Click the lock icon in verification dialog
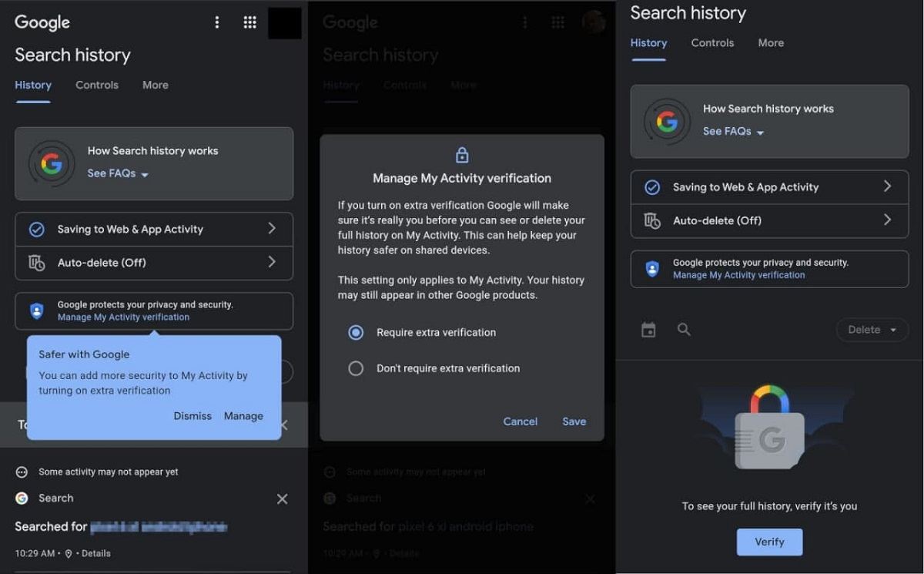This screenshot has height=574, width=924. pos(462,156)
